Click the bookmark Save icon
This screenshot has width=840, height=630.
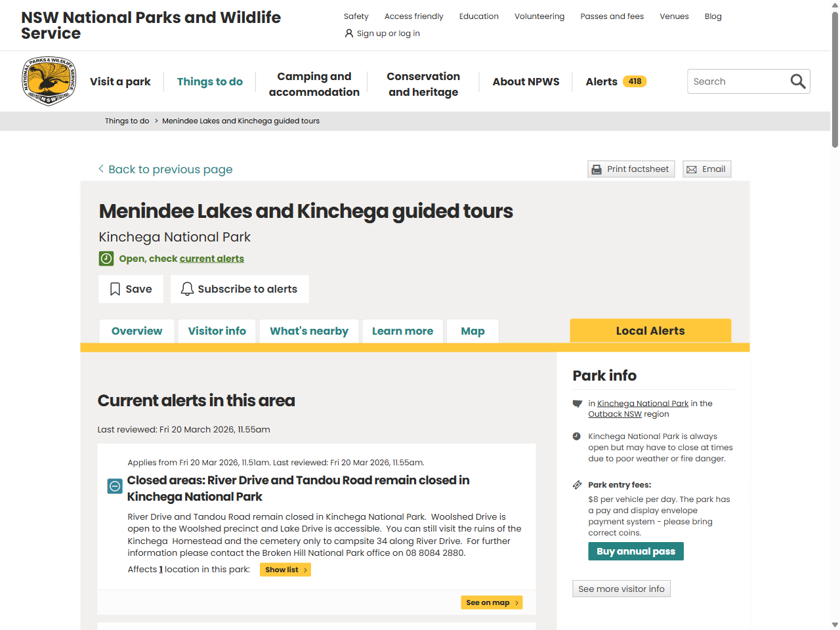coord(115,289)
